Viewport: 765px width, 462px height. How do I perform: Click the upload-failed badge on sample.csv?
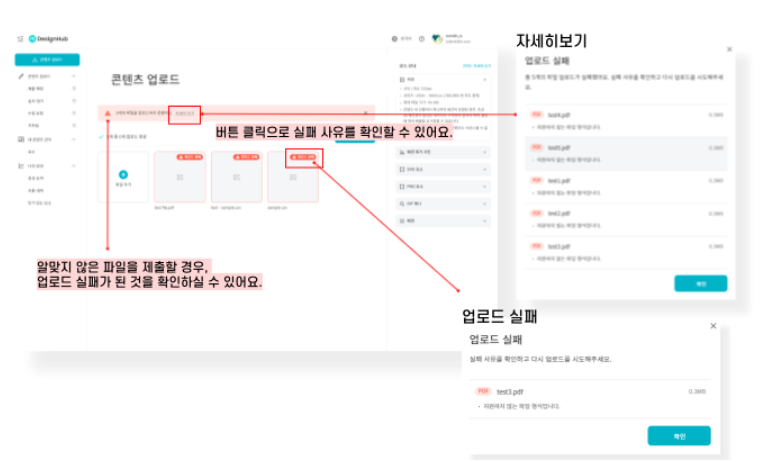point(303,157)
